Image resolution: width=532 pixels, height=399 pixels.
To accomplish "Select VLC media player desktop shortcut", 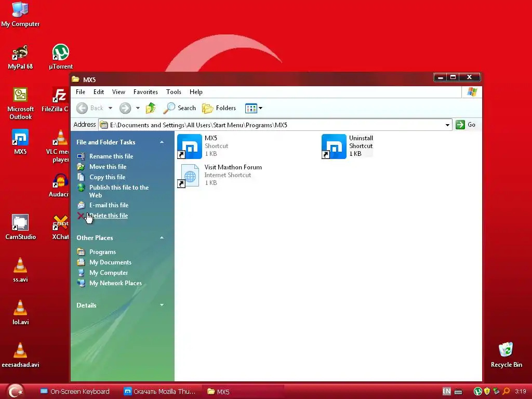I will [x=58, y=146].
